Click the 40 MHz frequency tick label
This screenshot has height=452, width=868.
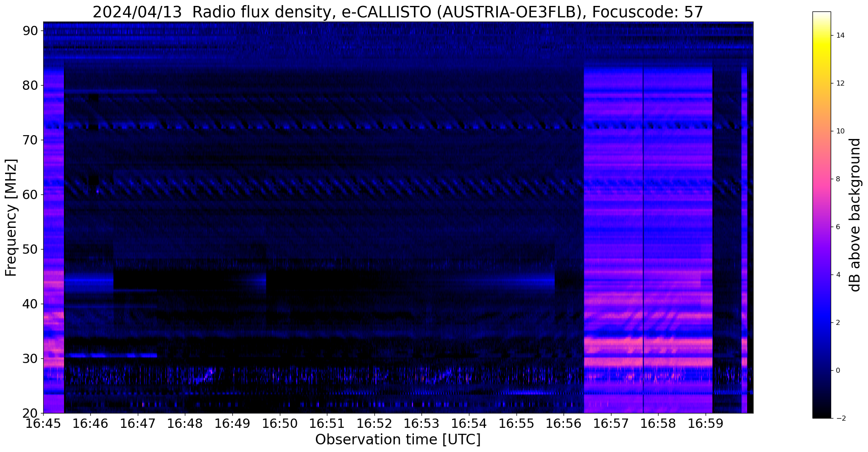click(x=31, y=304)
